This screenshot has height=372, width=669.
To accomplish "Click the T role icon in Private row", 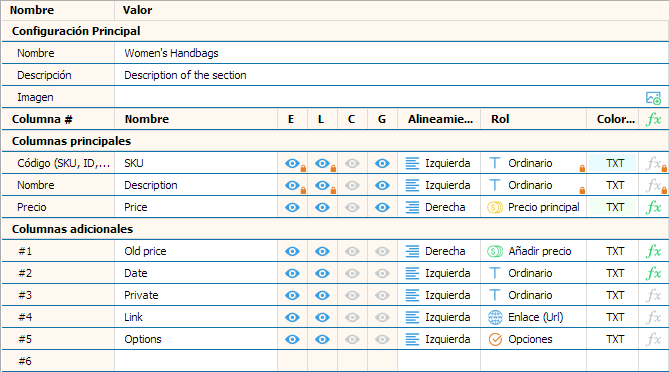I will 494,295.
